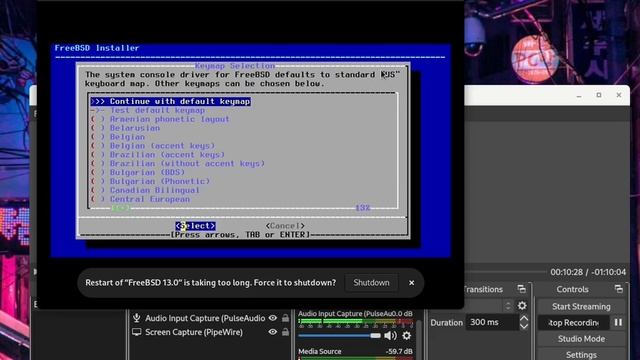640x360 pixels.
Task: Dismiss the restart notification with X
Action: pos(411,283)
